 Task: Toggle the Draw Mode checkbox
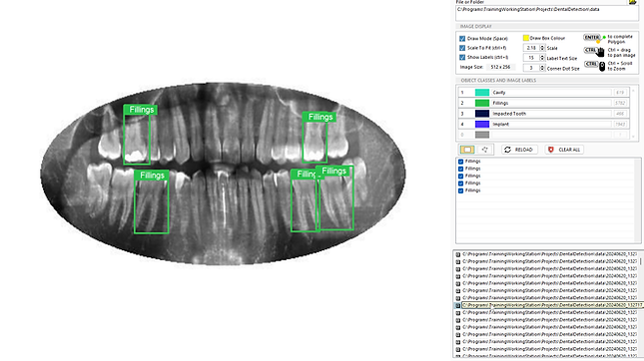(x=462, y=39)
